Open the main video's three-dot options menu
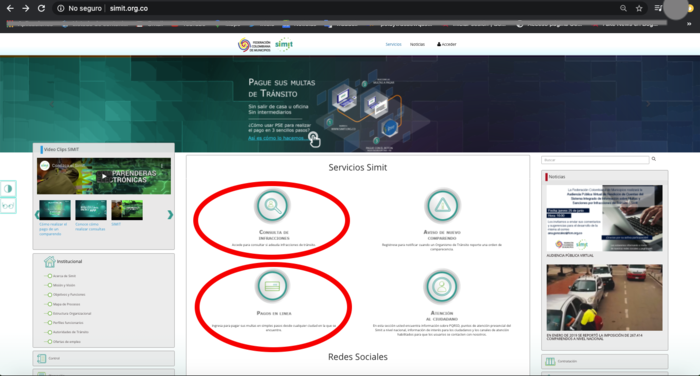The width and height of the screenshot is (700, 376). pos(162,166)
